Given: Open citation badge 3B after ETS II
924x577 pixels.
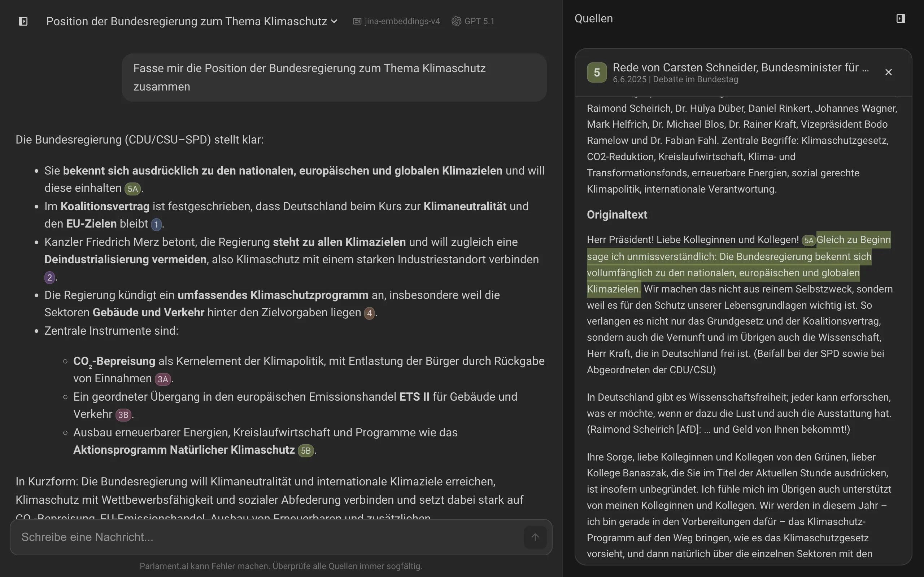Looking at the screenshot, I should coord(123,415).
